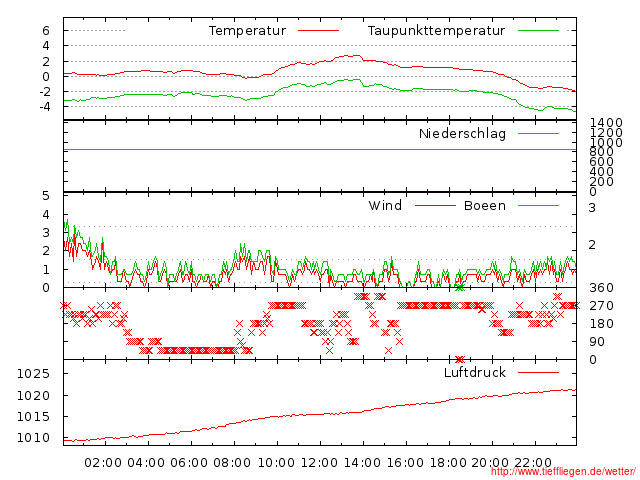Click the Temperatur legend label
The image size is (640, 480).
247,31
